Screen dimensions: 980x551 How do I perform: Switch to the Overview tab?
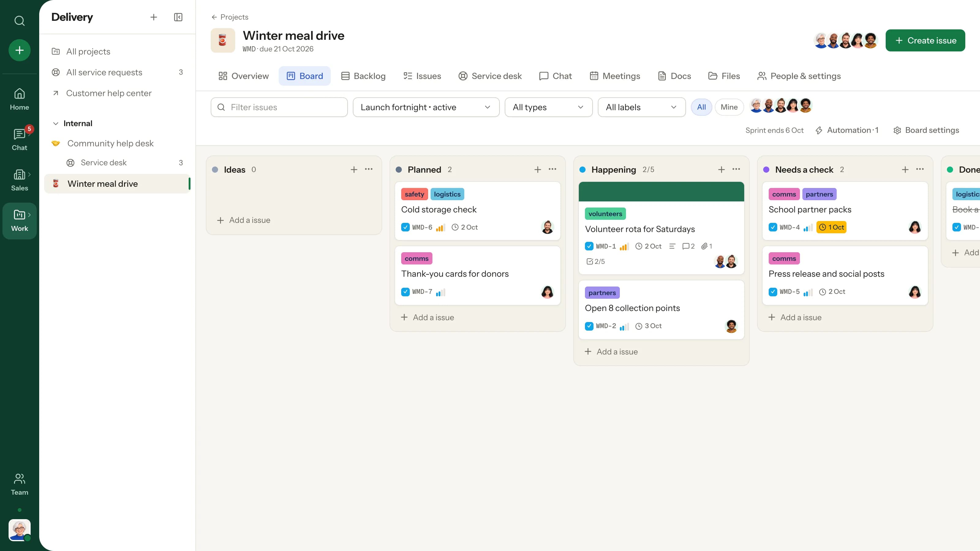[x=243, y=76]
